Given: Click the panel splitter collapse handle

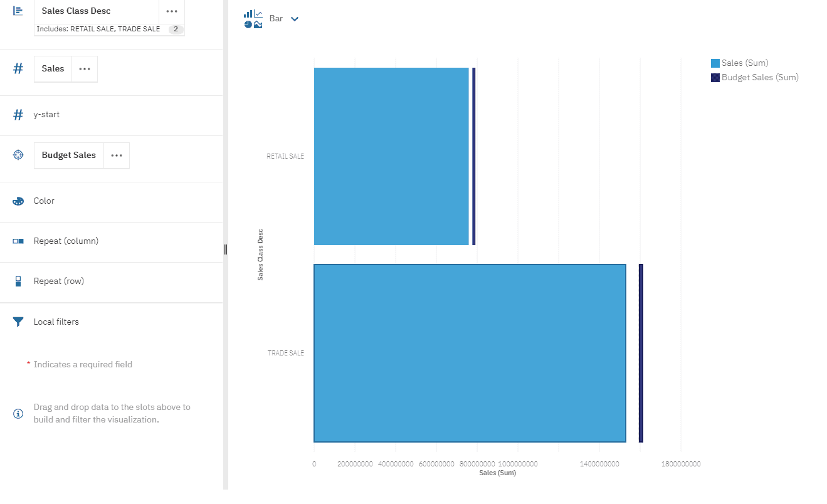Looking at the screenshot, I should [x=226, y=249].
